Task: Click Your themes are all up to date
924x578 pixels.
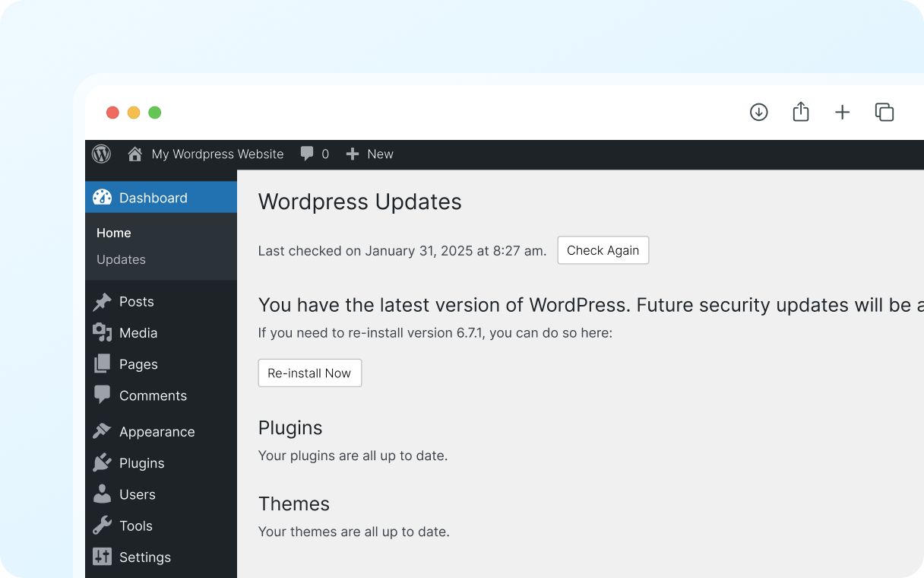Action: pos(354,532)
